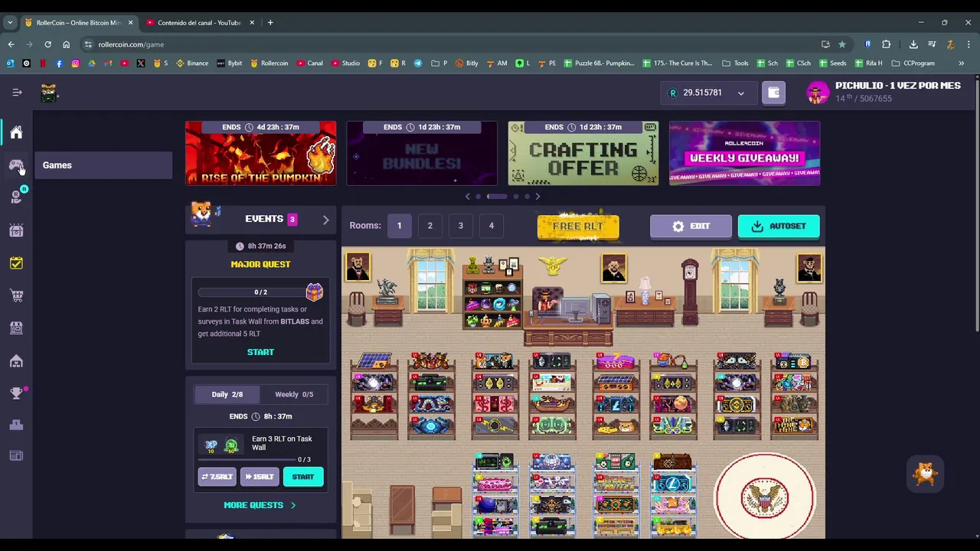The width and height of the screenshot is (980, 551).
Task: Click the EDIT room button
Action: tap(691, 227)
